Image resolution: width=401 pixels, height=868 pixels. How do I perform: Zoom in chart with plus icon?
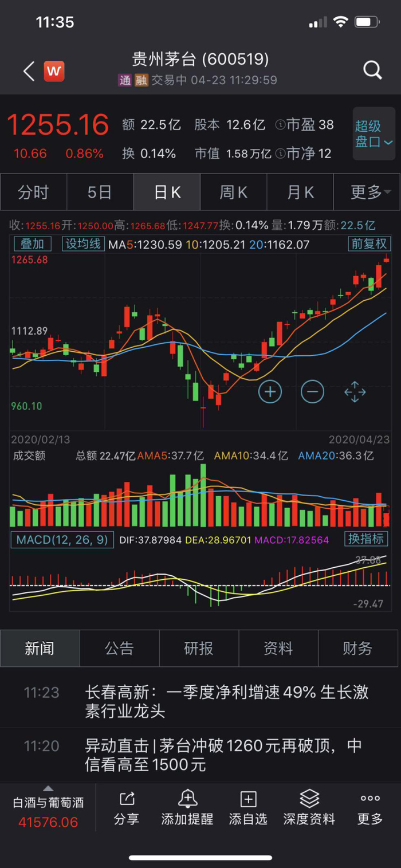pos(270,392)
